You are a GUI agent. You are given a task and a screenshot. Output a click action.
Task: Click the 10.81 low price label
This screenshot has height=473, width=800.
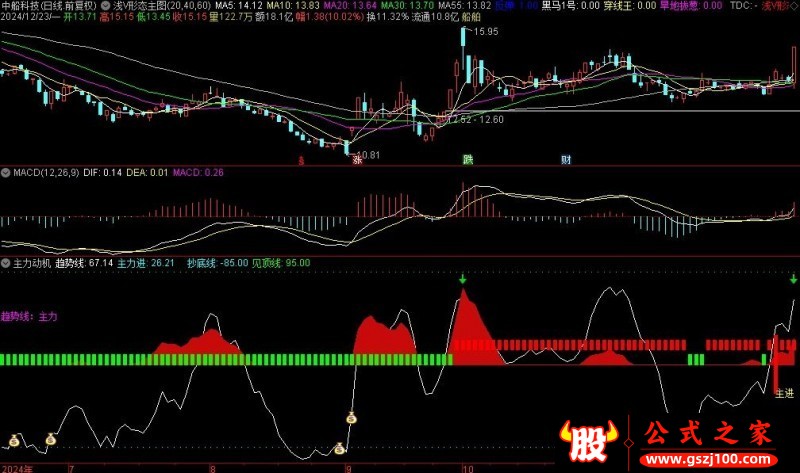click(x=368, y=155)
